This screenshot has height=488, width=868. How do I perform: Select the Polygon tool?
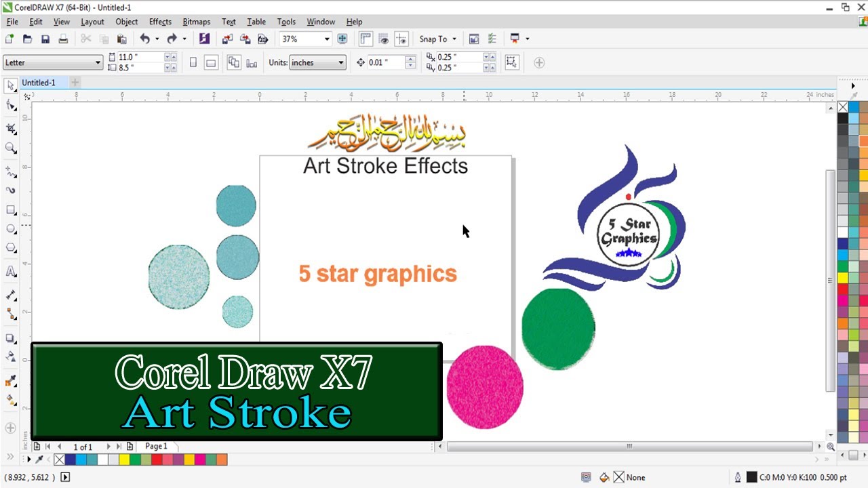(x=11, y=249)
